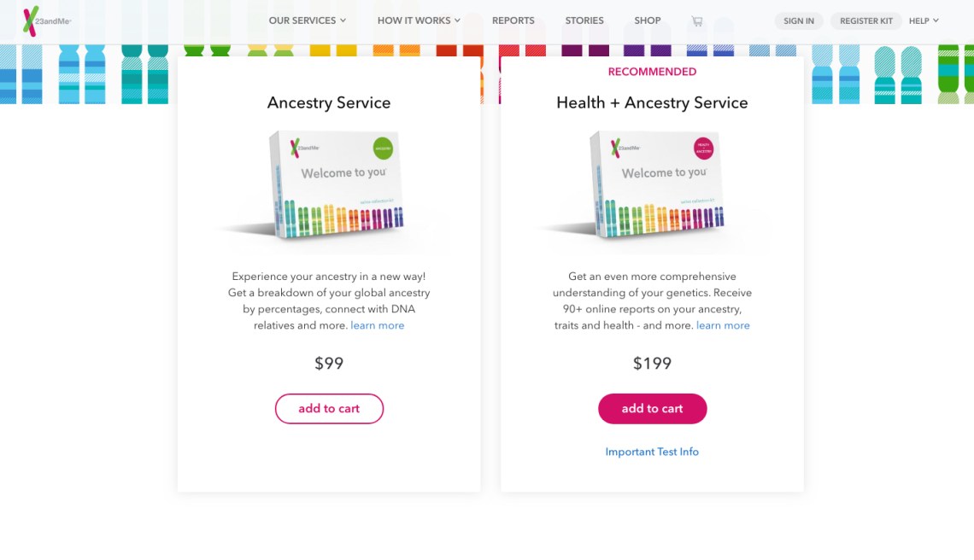The width and height of the screenshot is (974, 560).
Task: Add Health + Ancestry Service to cart
Action: point(652,409)
